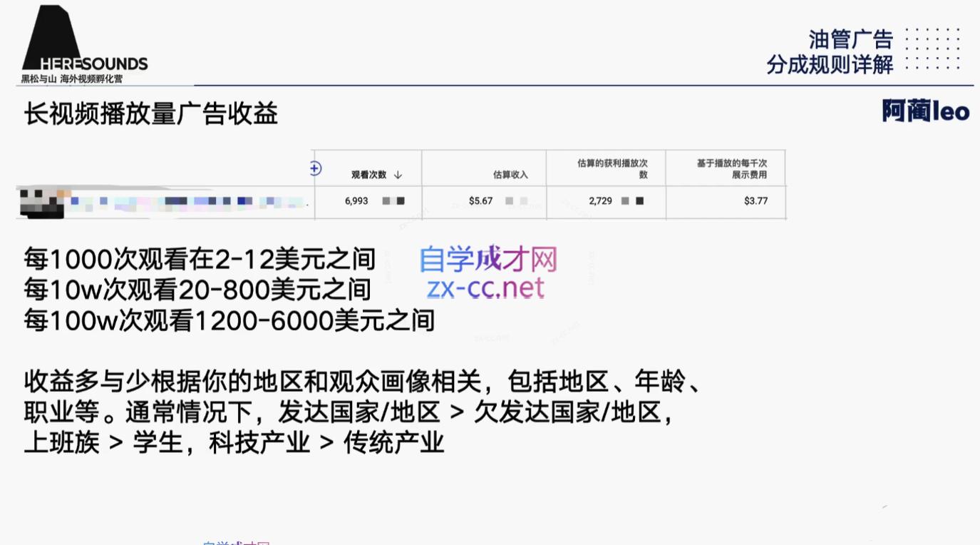Click the light gray square after $5.67
This screenshot has height=545, width=980.
coord(522,201)
